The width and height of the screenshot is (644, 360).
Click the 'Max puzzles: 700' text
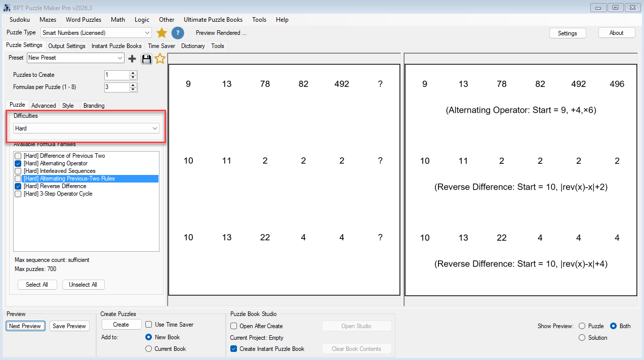[x=35, y=269]
